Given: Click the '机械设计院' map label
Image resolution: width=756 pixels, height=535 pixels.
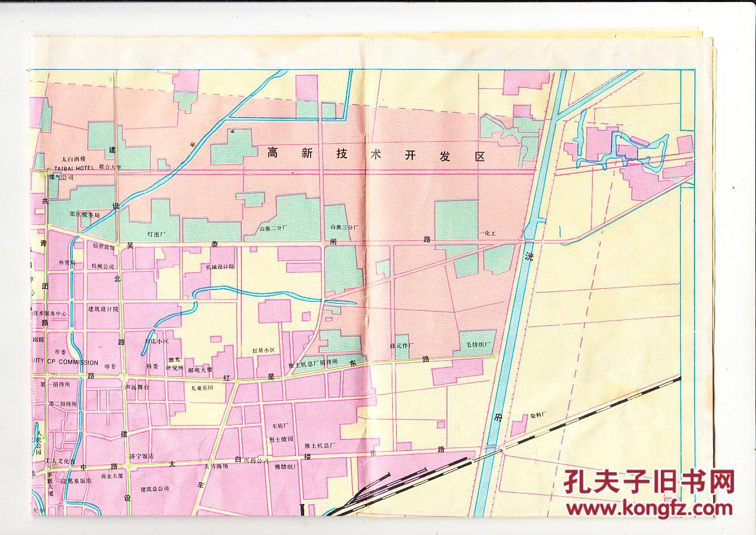Looking at the screenshot, I should click(220, 266).
